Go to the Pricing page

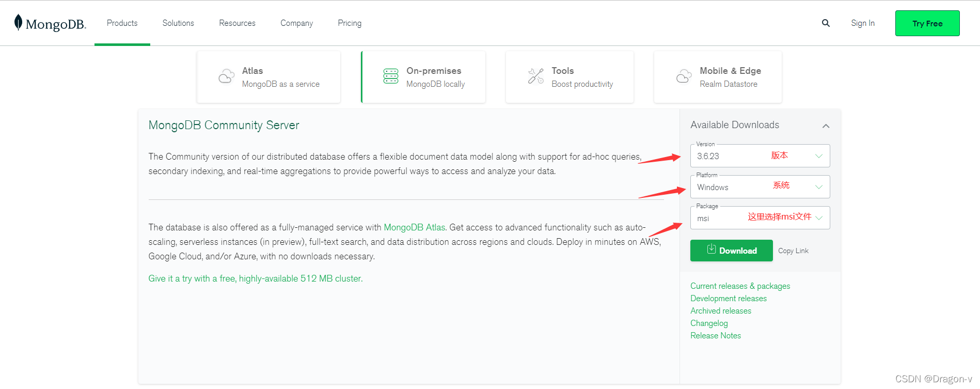click(350, 23)
